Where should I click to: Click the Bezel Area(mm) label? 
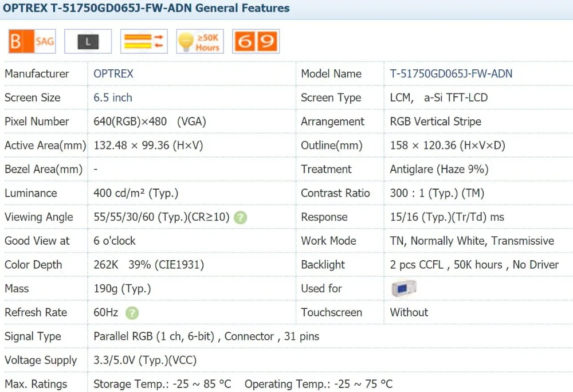click(x=44, y=169)
